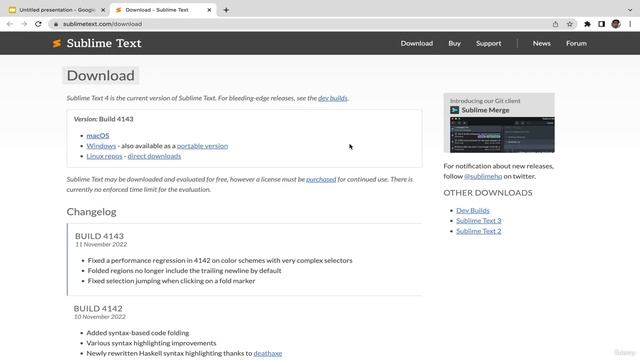Open the Buy nav menu item
640x360 pixels.
[454, 43]
